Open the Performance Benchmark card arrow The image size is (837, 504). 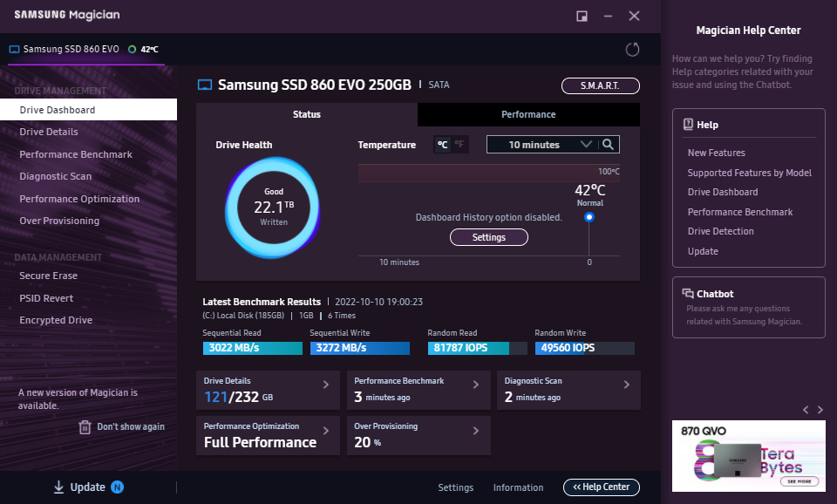pos(476,385)
